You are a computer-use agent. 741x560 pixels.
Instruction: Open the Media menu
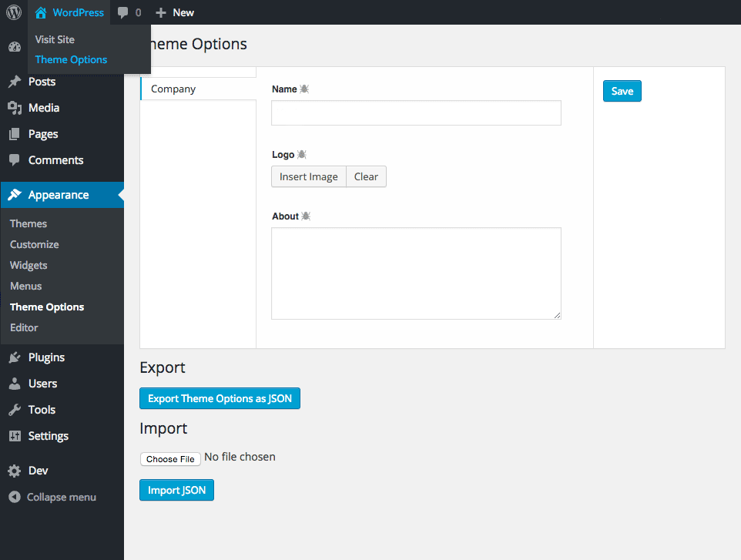click(x=62, y=108)
